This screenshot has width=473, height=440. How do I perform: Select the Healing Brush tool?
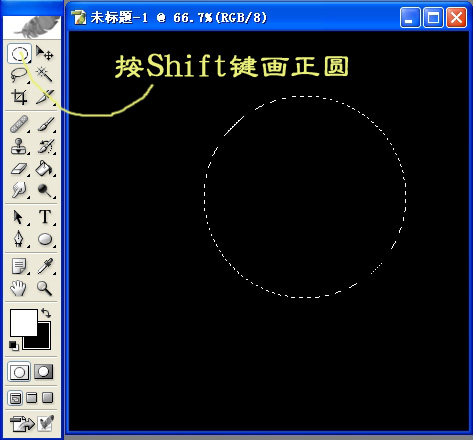pos(19,124)
